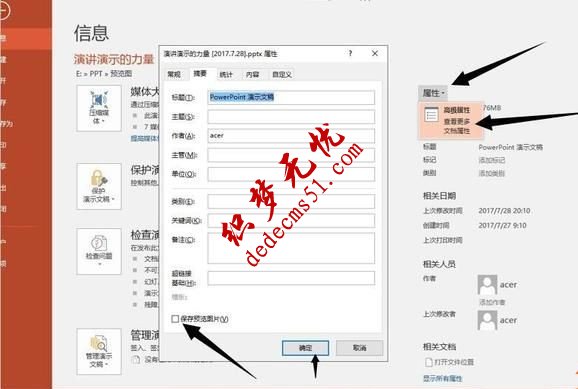Click the 信息 page heading
The image size is (578, 389).
pyautogui.click(x=91, y=33)
